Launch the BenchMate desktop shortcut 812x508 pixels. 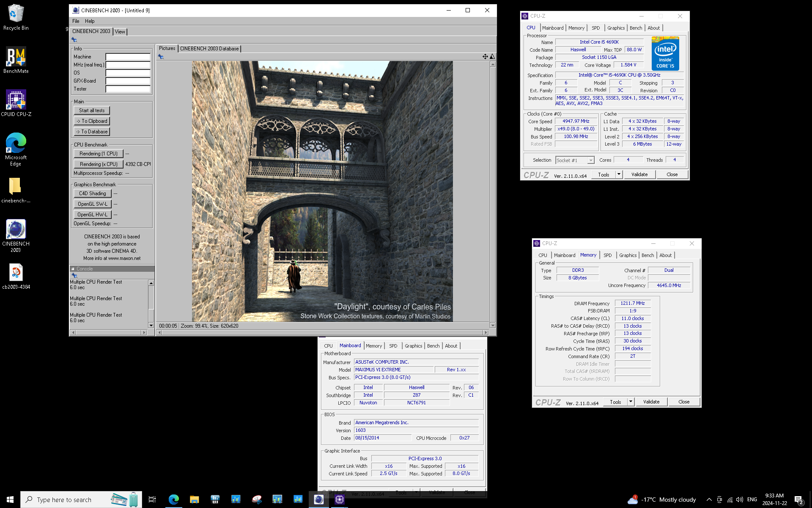point(16,60)
